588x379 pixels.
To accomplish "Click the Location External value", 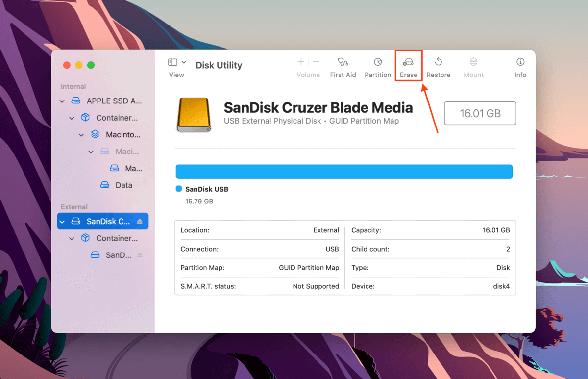I will (x=326, y=230).
